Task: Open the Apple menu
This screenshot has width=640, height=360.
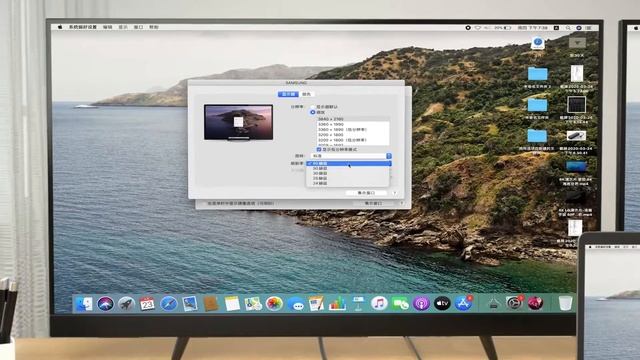Action: tap(60, 27)
